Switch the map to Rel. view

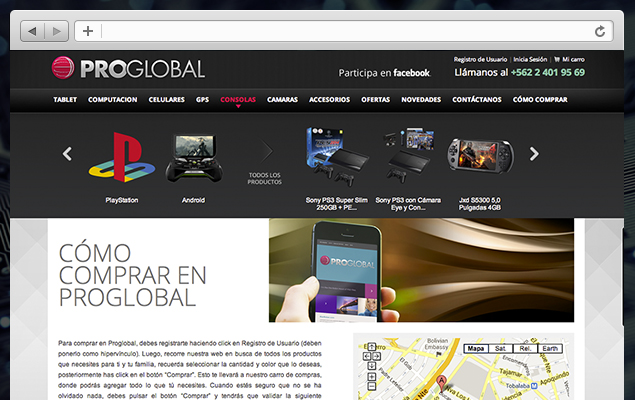[525, 349]
